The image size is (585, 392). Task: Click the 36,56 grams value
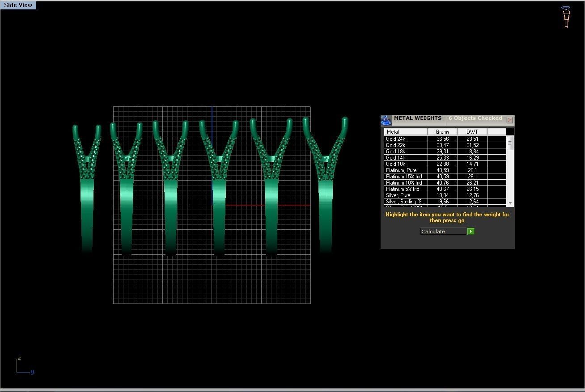point(443,139)
